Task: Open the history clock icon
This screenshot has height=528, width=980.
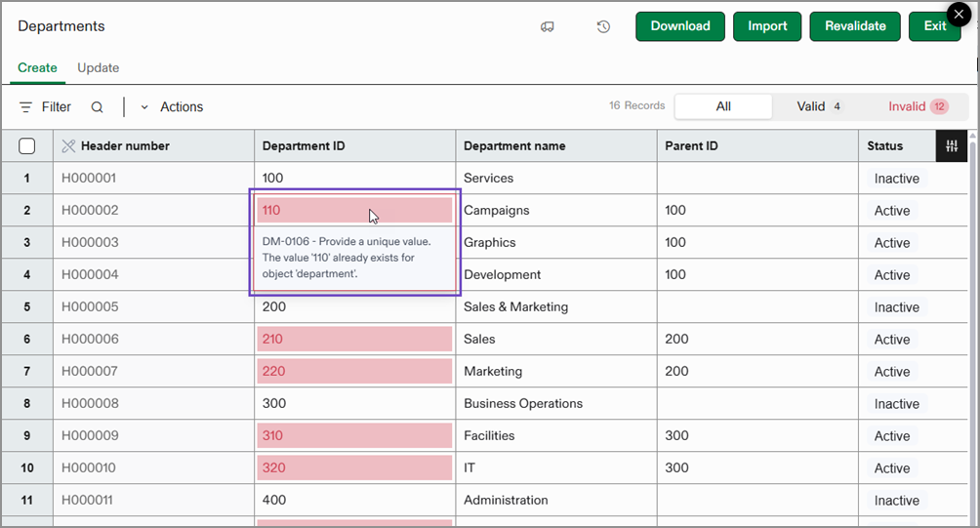Action: [x=603, y=26]
